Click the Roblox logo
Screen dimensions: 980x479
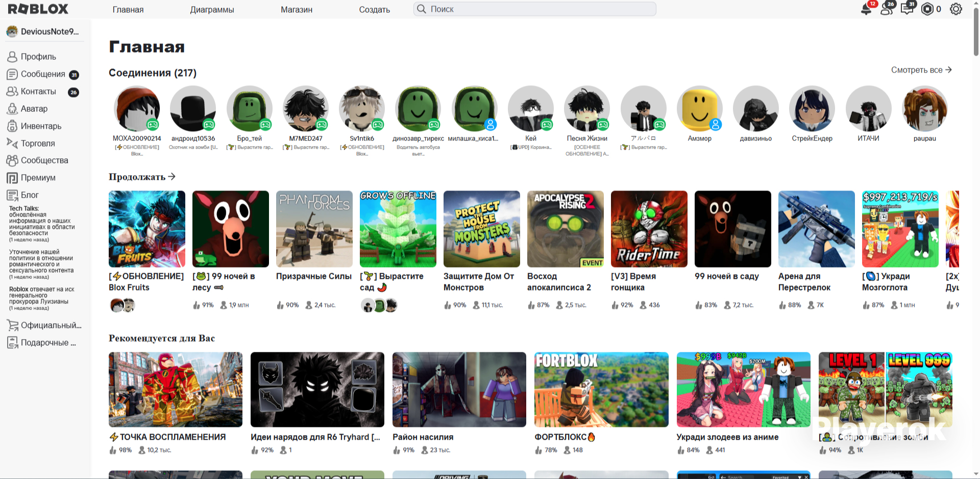click(x=38, y=9)
